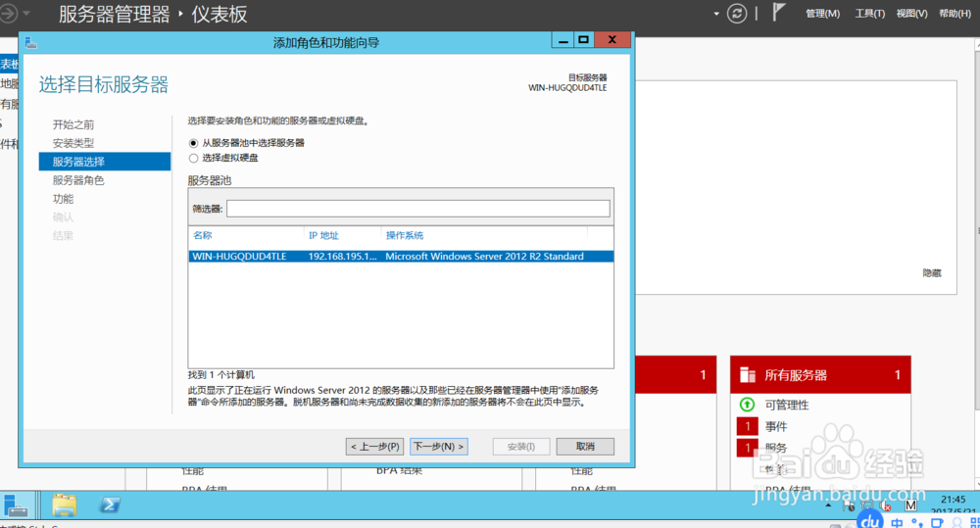Maximize the Add Roles wizard window
980x528 pixels.
(584, 40)
